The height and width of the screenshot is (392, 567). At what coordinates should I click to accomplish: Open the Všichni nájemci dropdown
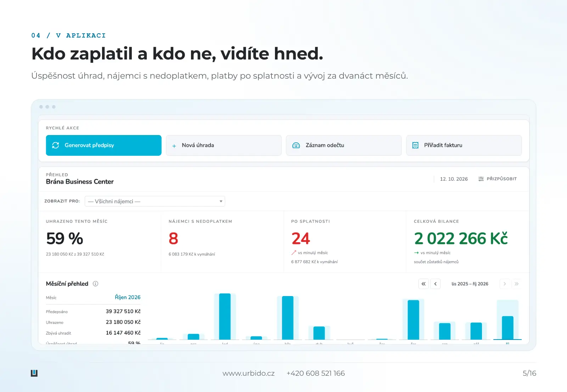155,201
